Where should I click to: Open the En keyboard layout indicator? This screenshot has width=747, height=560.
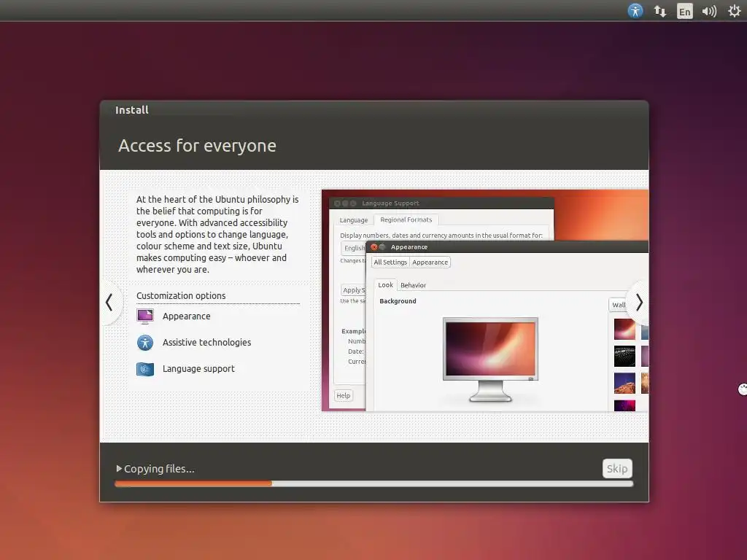pos(684,12)
